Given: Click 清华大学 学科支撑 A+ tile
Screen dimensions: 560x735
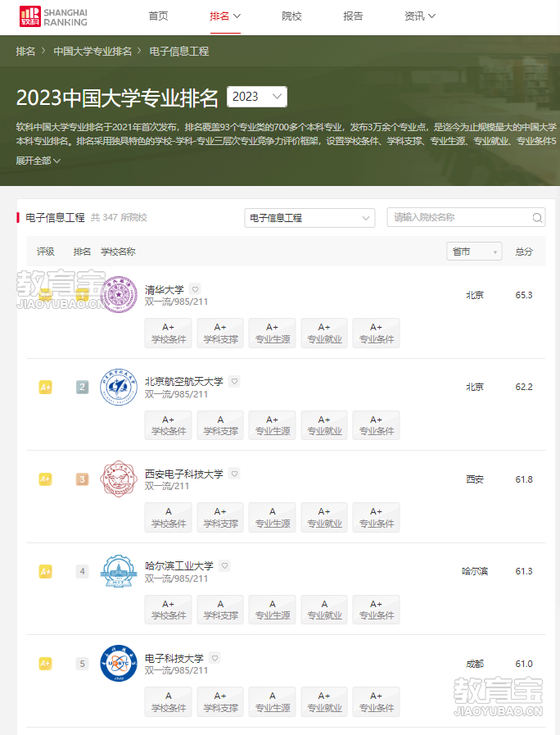Looking at the screenshot, I should (x=220, y=333).
